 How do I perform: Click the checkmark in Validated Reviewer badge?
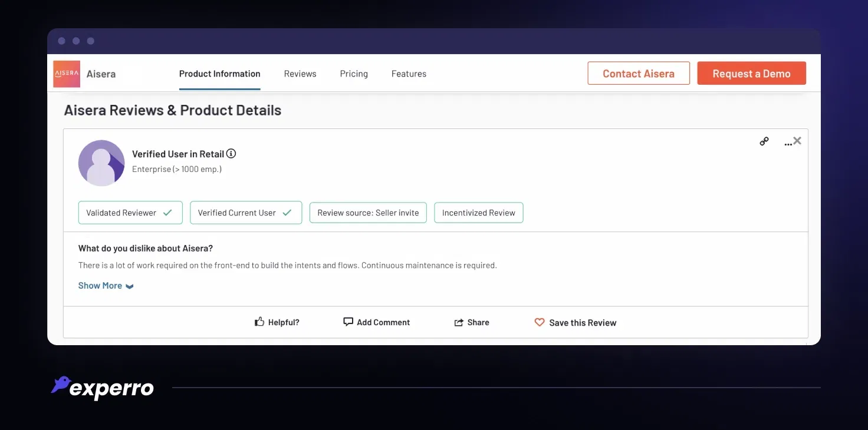(167, 213)
